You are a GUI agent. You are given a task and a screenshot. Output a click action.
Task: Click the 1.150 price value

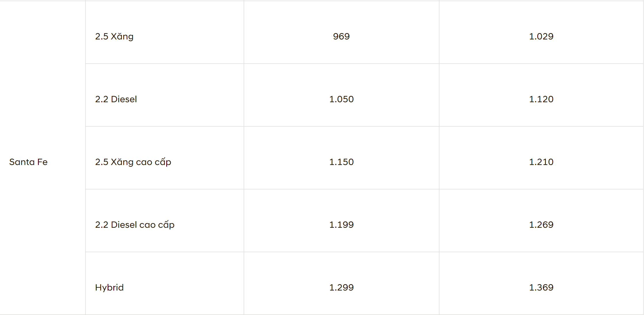coord(341,162)
